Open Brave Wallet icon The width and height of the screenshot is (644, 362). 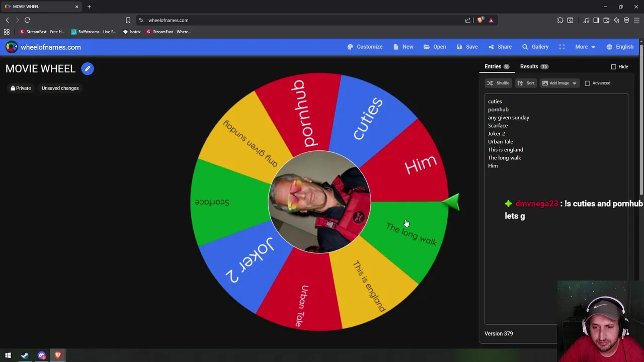pos(606,20)
